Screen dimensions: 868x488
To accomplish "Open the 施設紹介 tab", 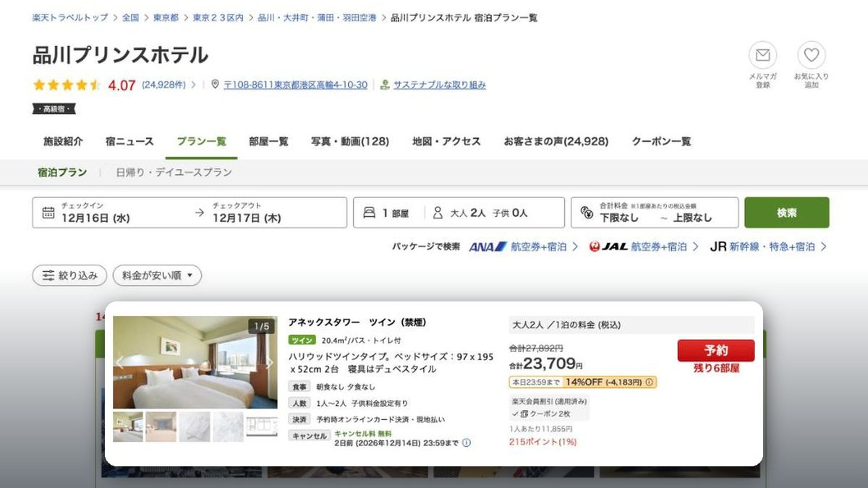I will [x=63, y=142].
